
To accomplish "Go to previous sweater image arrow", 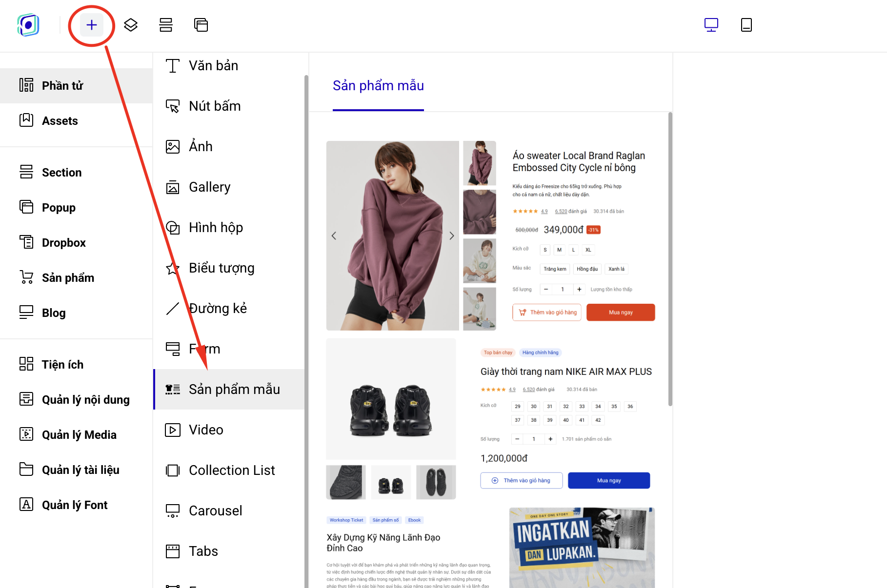I will click(334, 236).
